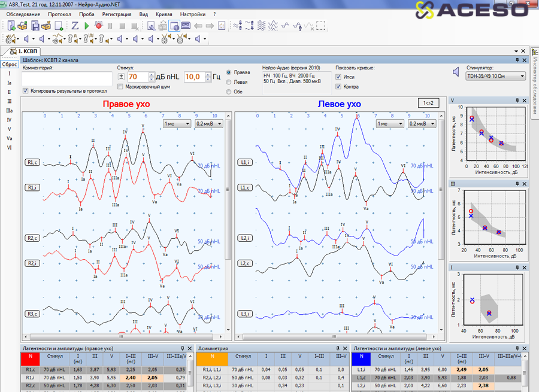Click the Сброс button

[x=10, y=64]
